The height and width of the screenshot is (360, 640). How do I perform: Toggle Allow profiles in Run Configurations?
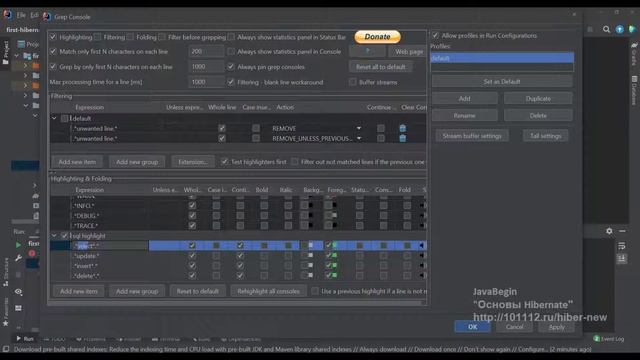[436, 35]
